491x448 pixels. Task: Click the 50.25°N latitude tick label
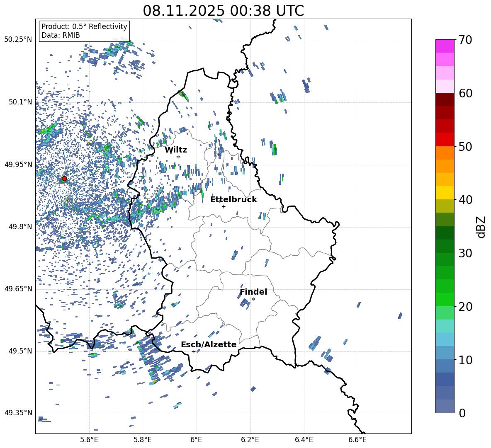[18, 40]
